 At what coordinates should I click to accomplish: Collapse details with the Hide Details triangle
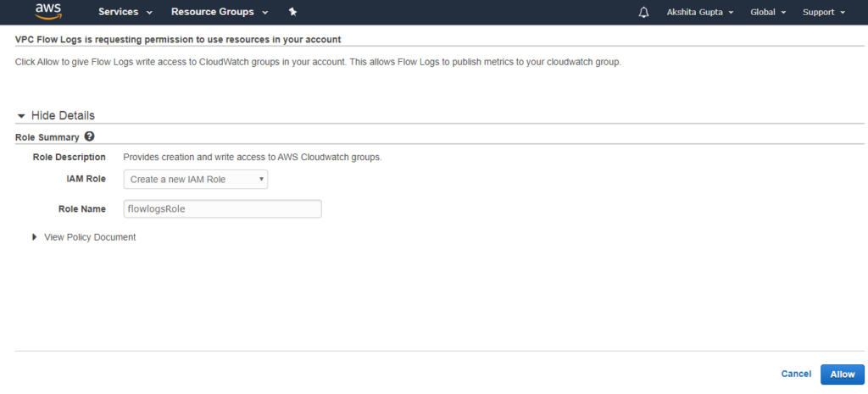(x=21, y=116)
